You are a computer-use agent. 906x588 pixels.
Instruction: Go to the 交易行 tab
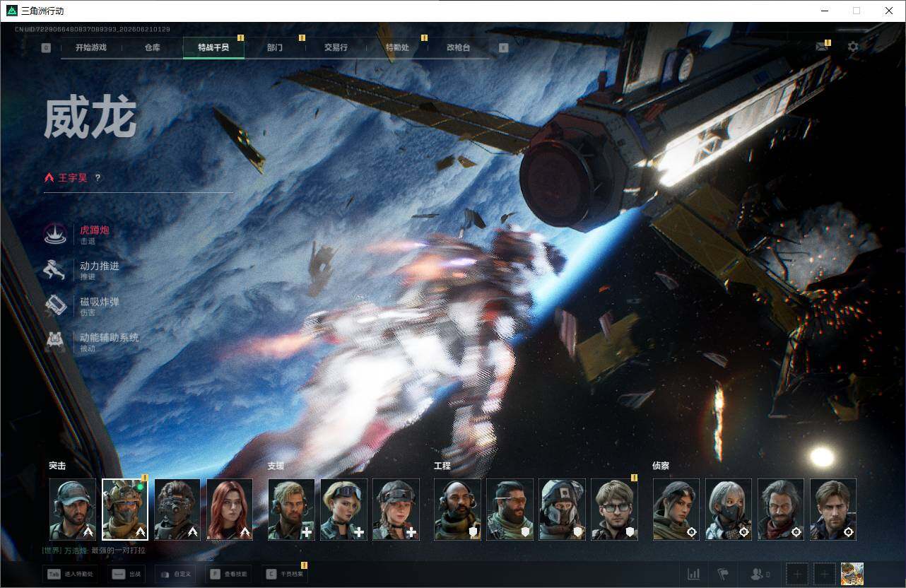(x=336, y=47)
